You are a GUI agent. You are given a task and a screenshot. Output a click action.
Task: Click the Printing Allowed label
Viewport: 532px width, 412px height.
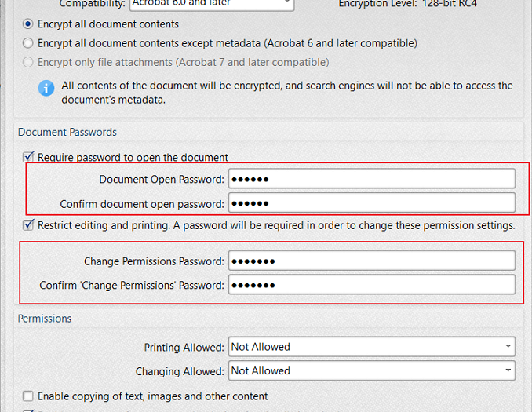[x=184, y=347]
